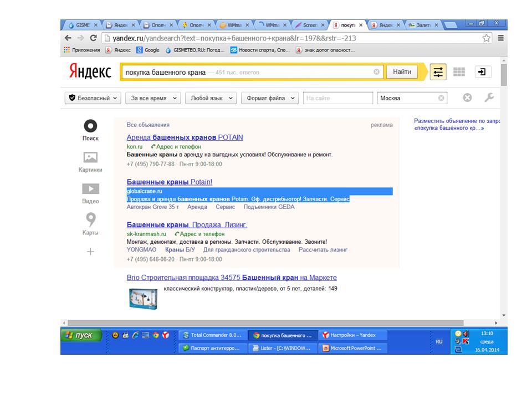The image size is (532, 399).
Task: Click Разместить объявление по запросу link
Action: 457,124
